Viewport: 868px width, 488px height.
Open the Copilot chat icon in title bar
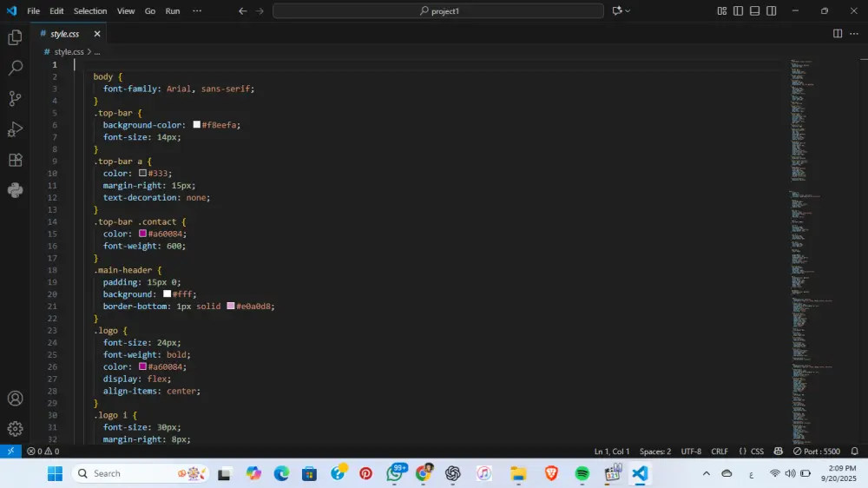616,10
